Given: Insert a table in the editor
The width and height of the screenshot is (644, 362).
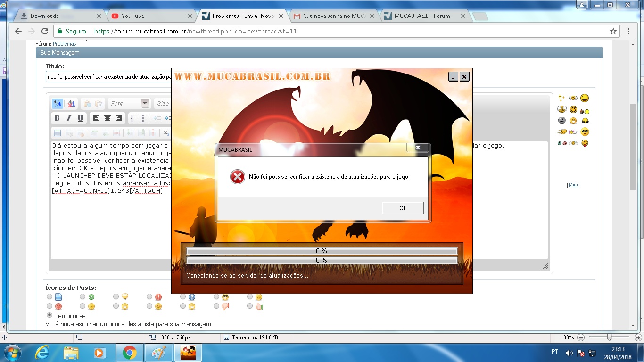Looking at the screenshot, I should click(x=58, y=133).
